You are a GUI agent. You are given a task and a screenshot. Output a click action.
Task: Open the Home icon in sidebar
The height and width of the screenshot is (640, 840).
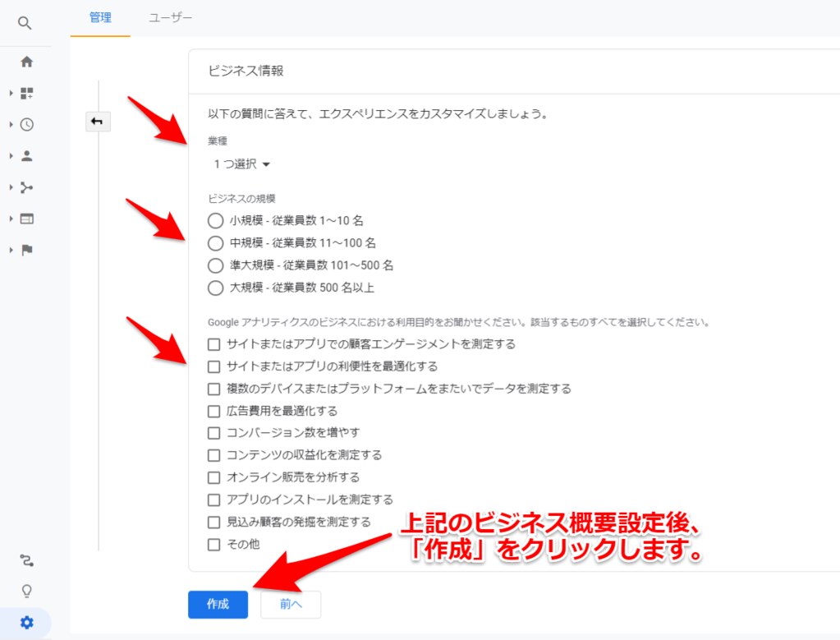coord(26,62)
